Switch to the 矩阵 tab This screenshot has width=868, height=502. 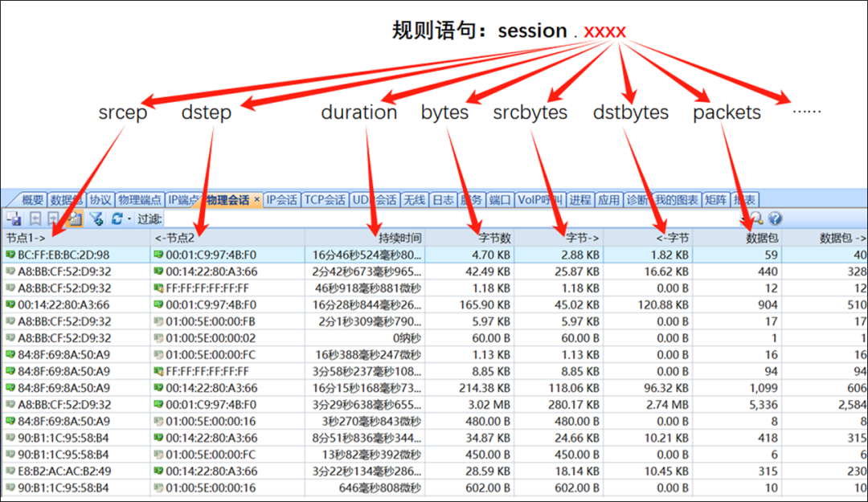[x=715, y=200]
